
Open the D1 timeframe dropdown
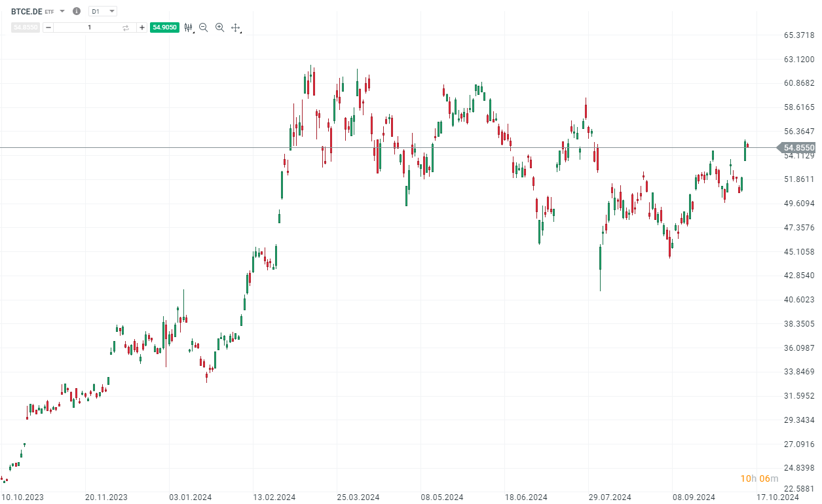(x=103, y=11)
